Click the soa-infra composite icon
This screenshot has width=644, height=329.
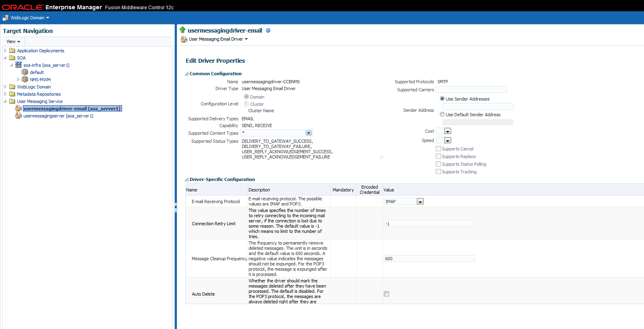19,65
